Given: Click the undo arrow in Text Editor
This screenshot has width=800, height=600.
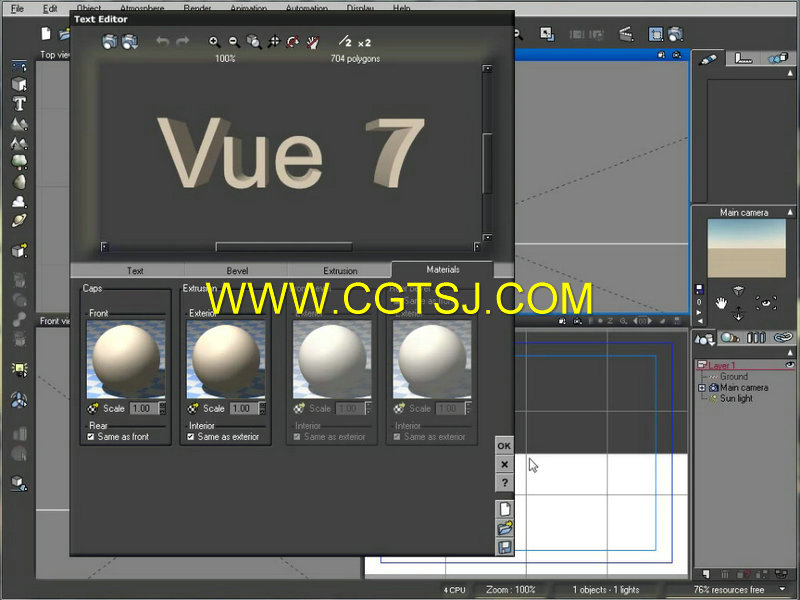Looking at the screenshot, I should (162, 41).
